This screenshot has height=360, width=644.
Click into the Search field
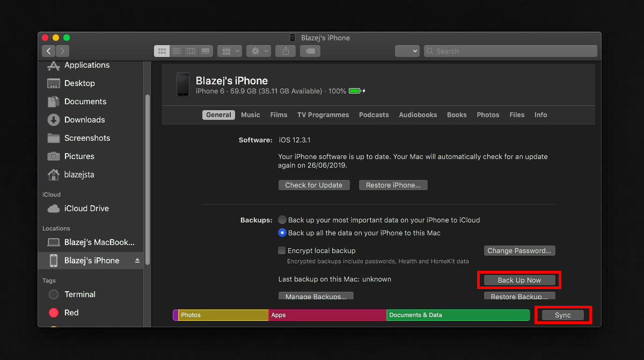[x=510, y=51]
